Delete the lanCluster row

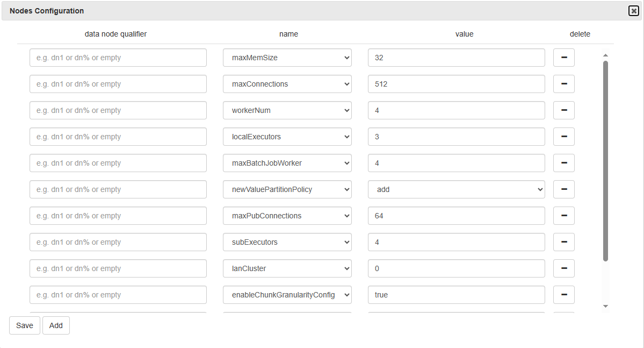pos(563,268)
